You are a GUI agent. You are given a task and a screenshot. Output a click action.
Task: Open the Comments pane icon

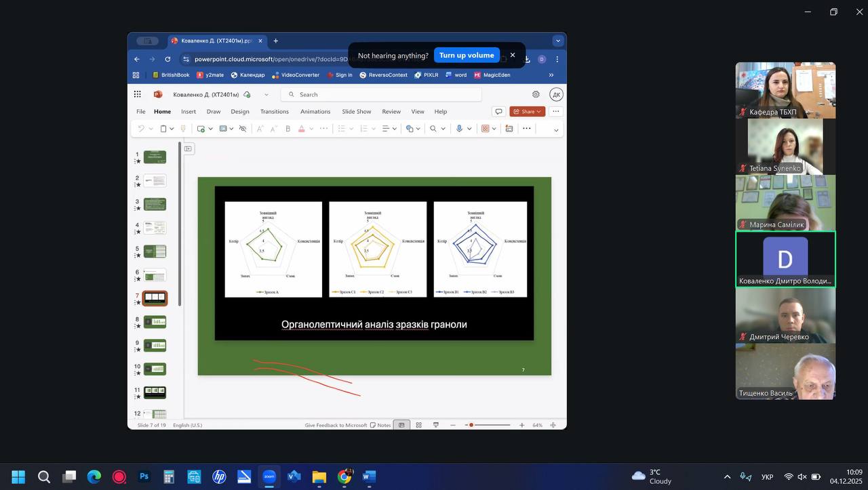pyautogui.click(x=498, y=112)
